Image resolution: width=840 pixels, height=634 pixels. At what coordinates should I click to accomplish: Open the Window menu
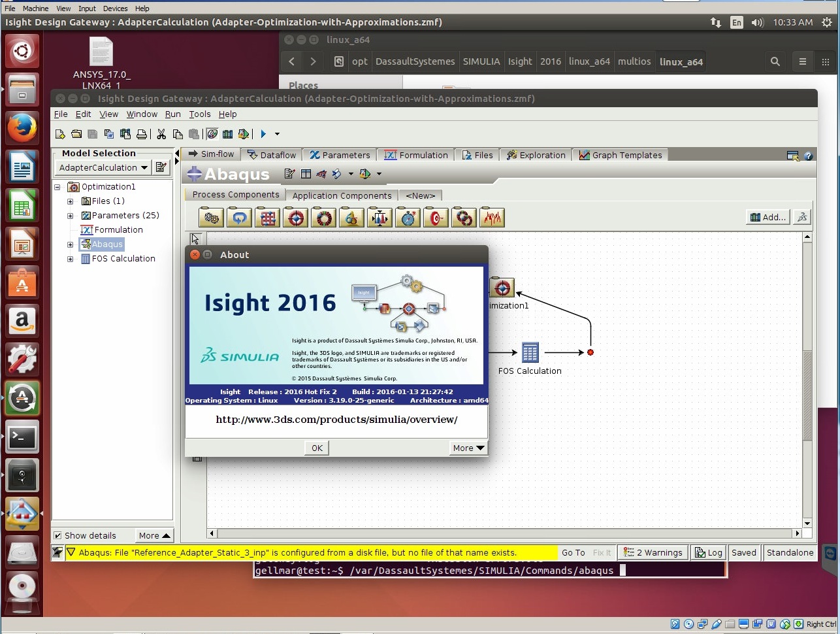pos(142,114)
